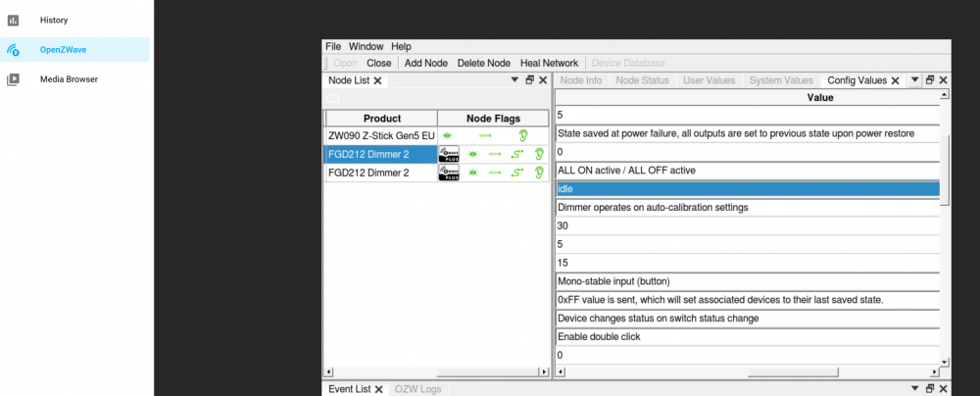This screenshot has width=980, height=396.
Task: Open the Window menu
Action: (366, 46)
